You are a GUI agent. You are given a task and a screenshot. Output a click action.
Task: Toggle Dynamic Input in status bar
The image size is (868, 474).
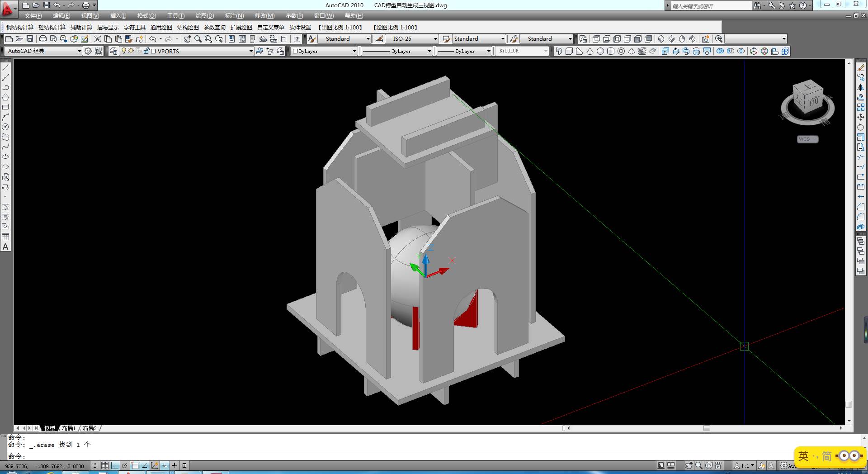(165, 465)
